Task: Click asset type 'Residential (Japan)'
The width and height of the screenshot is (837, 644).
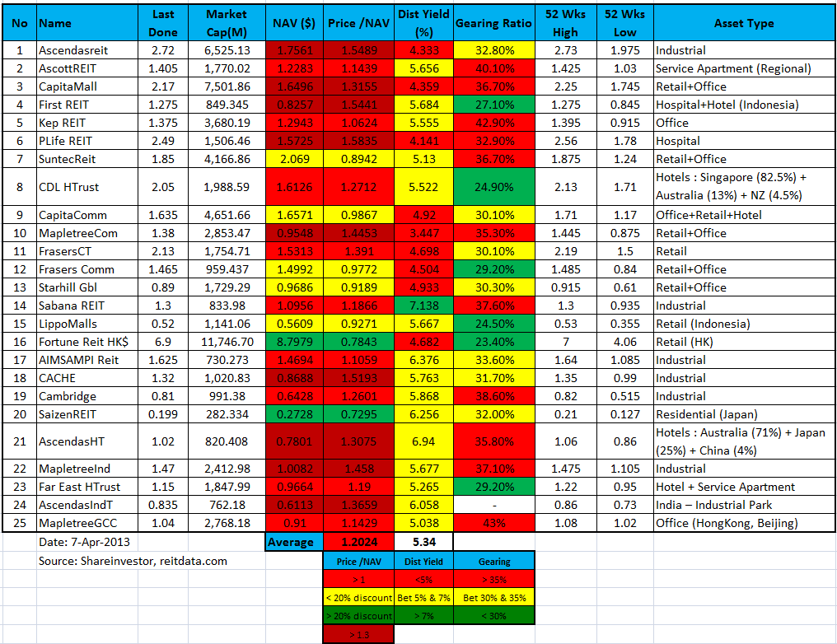Action: click(744, 414)
